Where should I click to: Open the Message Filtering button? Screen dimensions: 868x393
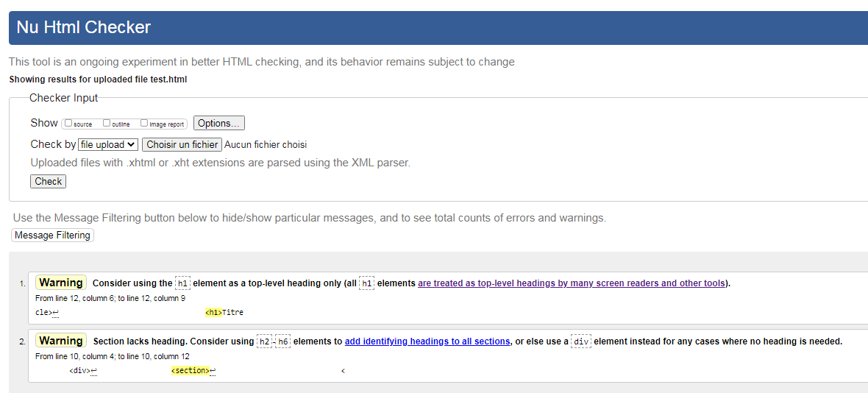click(x=52, y=236)
